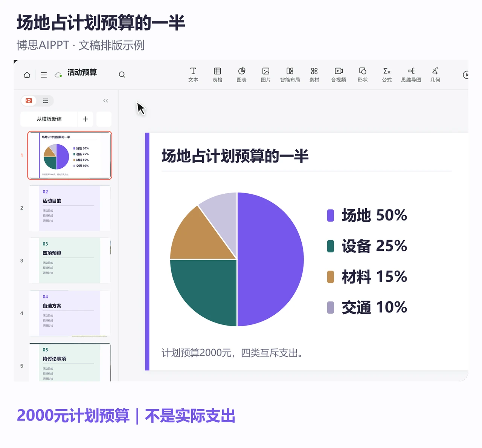The height and width of the screenshot is (448, 482).
Task: Select footer text 计划预算2000元，四类互斥支出。
Action: (x=232, y=353)
